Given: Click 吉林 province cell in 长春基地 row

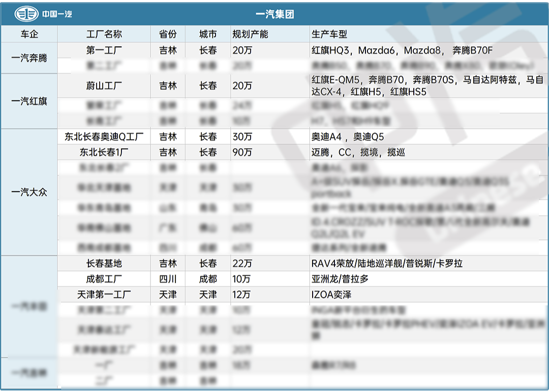Looking at the screenshot, I should (168, 264).
